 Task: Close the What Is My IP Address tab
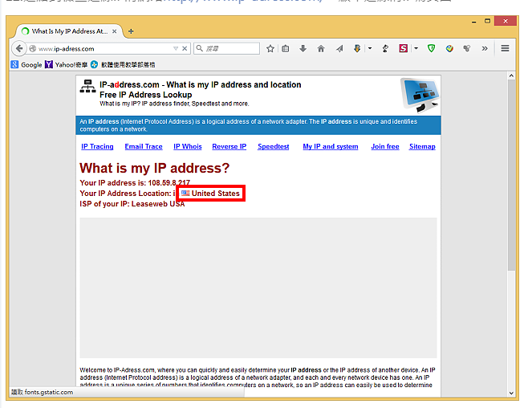114,31
